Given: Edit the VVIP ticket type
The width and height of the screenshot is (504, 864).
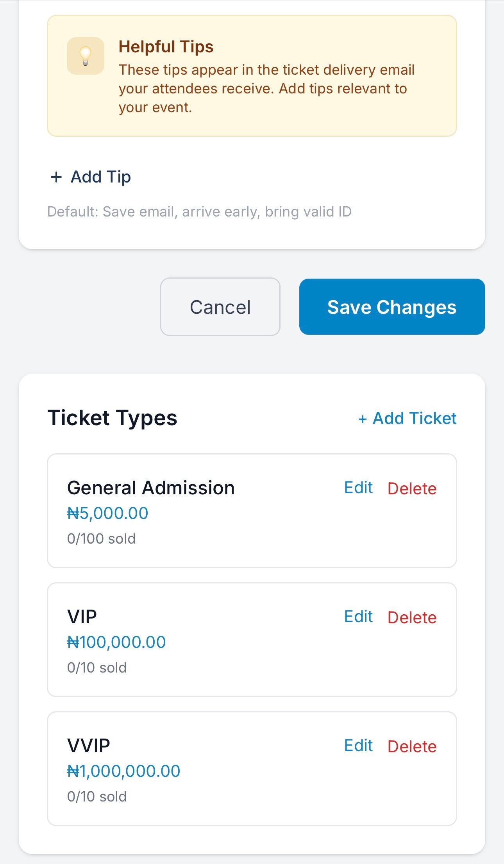Looking at the screenshot, I should pyautogui.click(x=358, y=746).
